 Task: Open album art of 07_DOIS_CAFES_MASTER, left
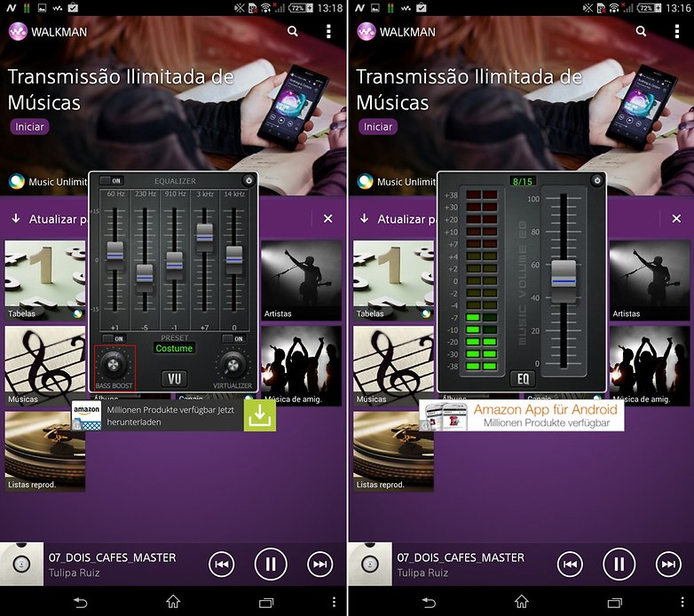21,565
